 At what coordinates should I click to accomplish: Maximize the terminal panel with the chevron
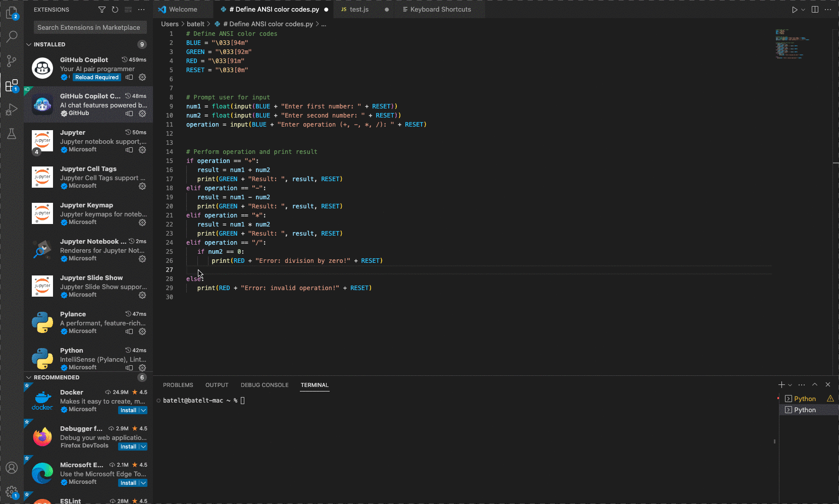pyautogui.click(x=814, y=384)
